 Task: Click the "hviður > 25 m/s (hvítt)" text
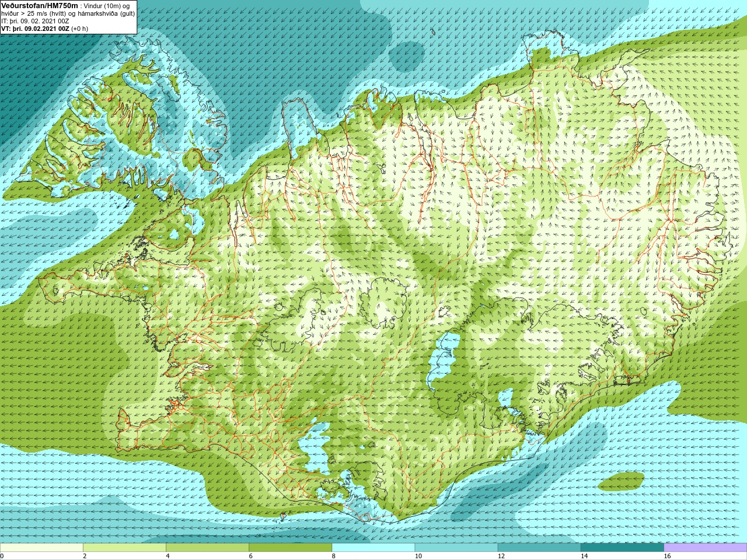[x=34, y=13]
